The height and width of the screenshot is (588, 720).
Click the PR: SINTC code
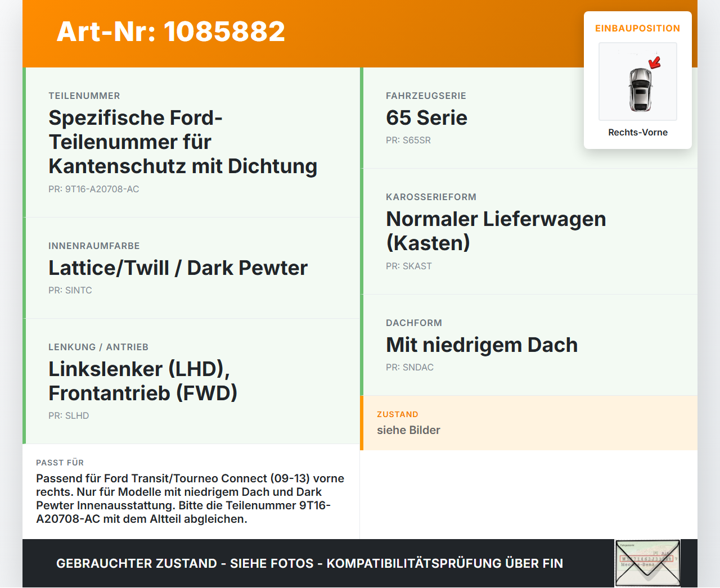70,291
